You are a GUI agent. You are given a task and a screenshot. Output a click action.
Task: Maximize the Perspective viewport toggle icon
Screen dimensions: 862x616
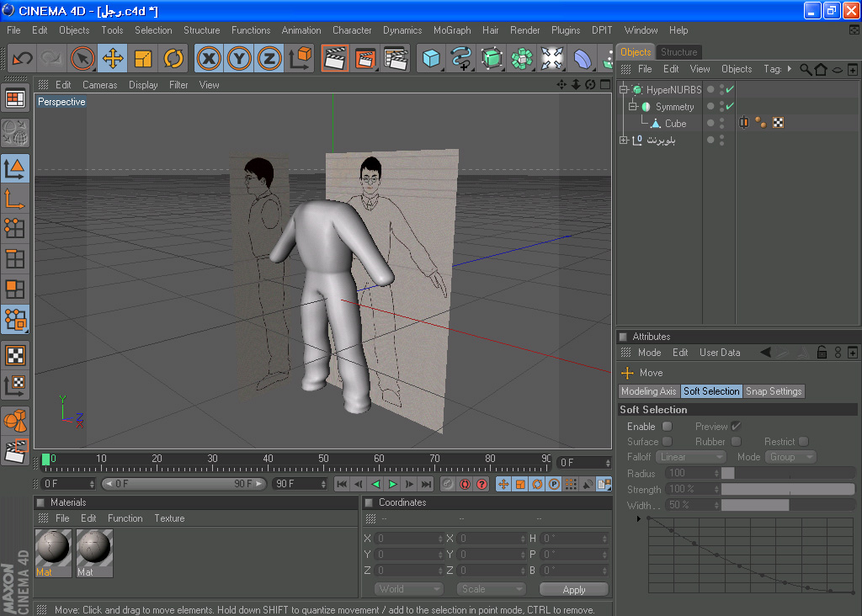[605, 85]
